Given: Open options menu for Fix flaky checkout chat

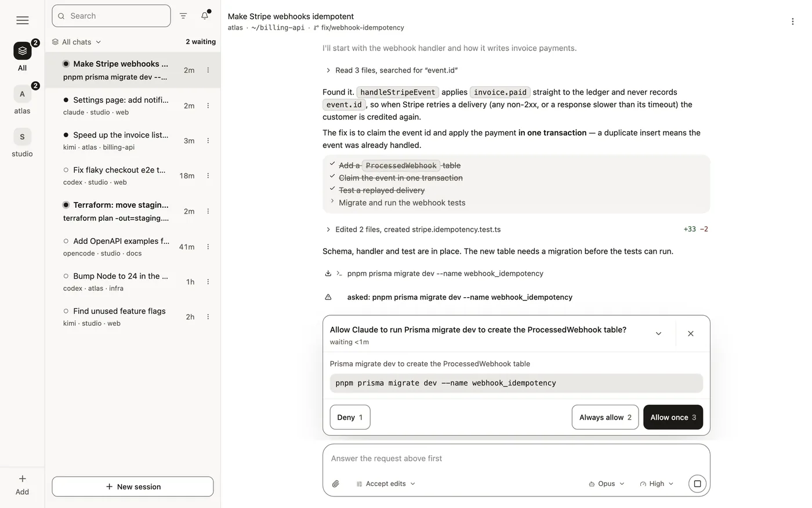Looking at the screenshot, I should pos(208,176).
